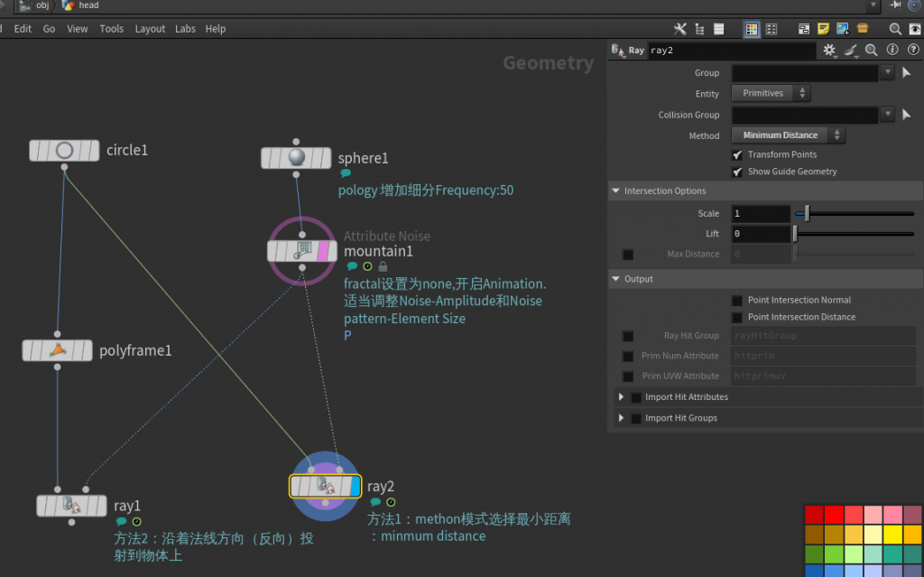
Task: Click the ray1 node
Action: click(70, 507)
